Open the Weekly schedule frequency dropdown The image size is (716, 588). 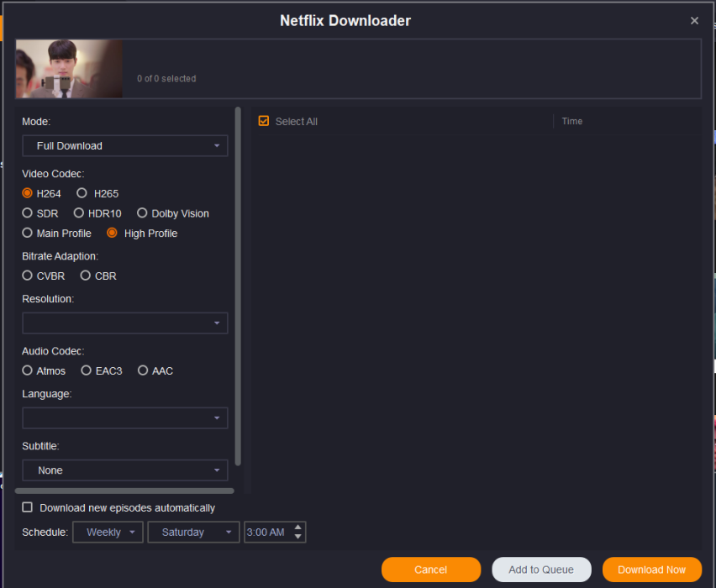tap(108, 533)
